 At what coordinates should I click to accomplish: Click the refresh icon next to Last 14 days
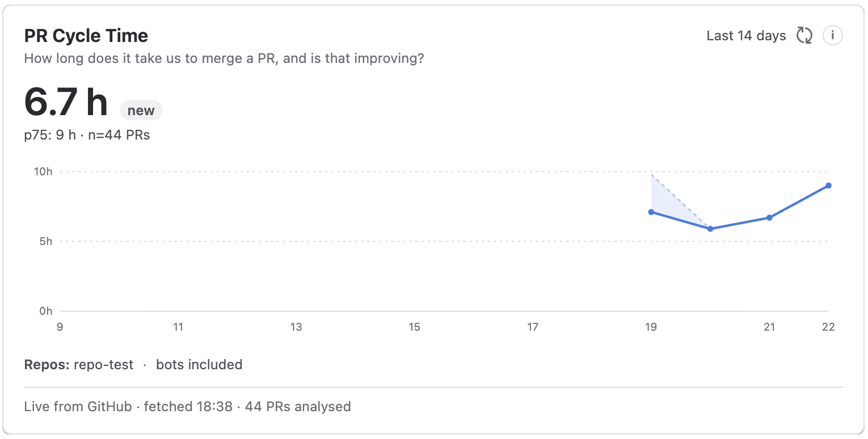(804, 36)
